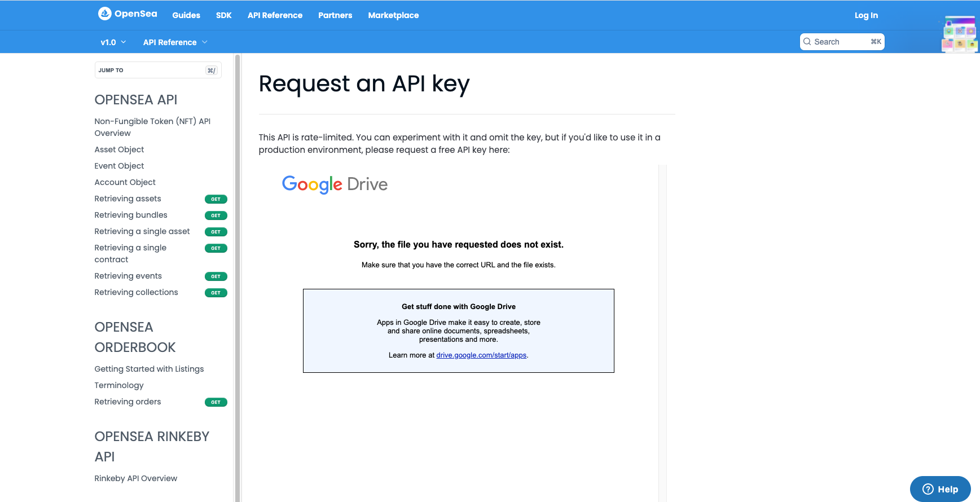The width and height of the screenshot is (980, 502).
Task: Expand the v1.0 version dropdown
Action: (x=112, y=42)
